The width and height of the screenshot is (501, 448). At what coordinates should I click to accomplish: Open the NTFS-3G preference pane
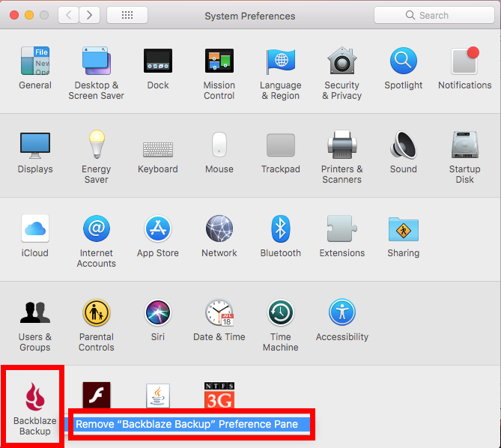coord(219,396)
